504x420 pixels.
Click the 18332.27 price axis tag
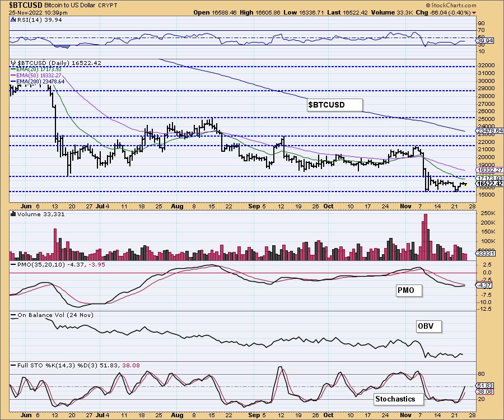(489, 170)
